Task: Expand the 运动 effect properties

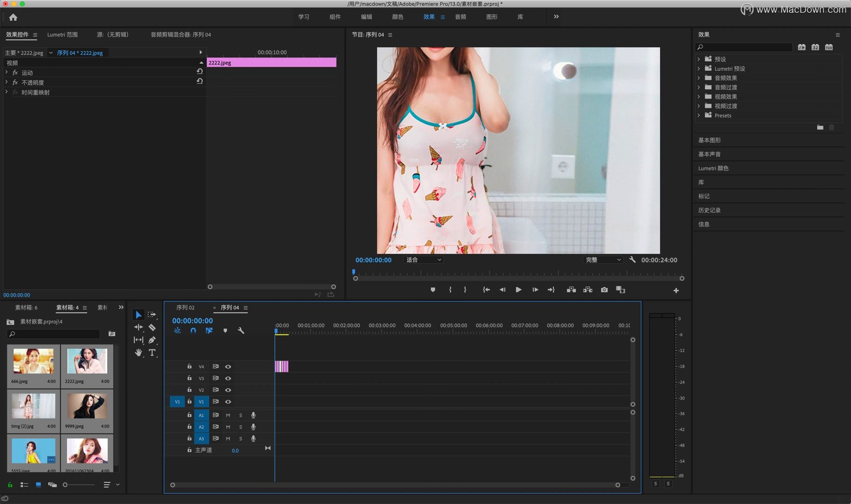Action: click(x=7, y=72)
